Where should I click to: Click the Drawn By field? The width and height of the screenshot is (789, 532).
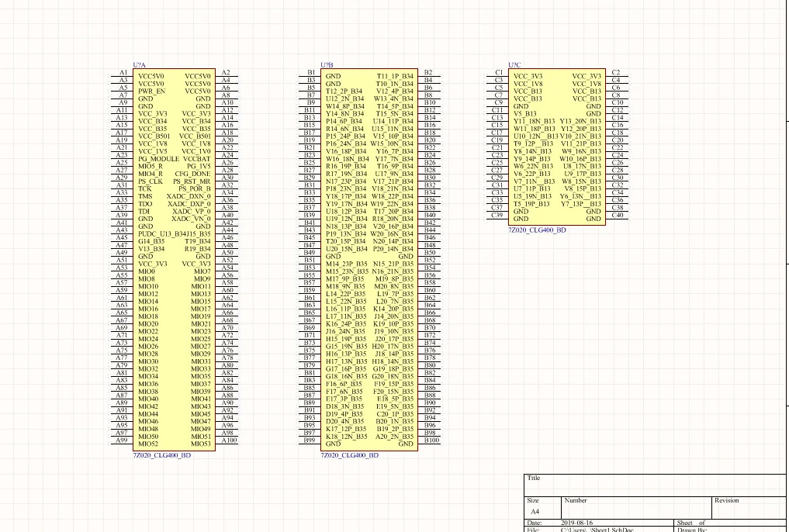[x=692, y=530]
